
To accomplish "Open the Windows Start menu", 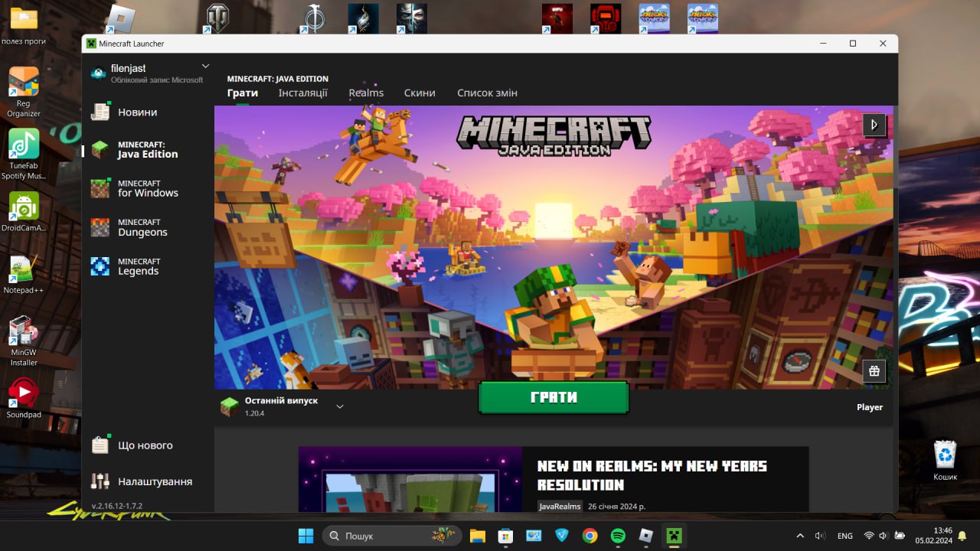I will coord(305,536).
